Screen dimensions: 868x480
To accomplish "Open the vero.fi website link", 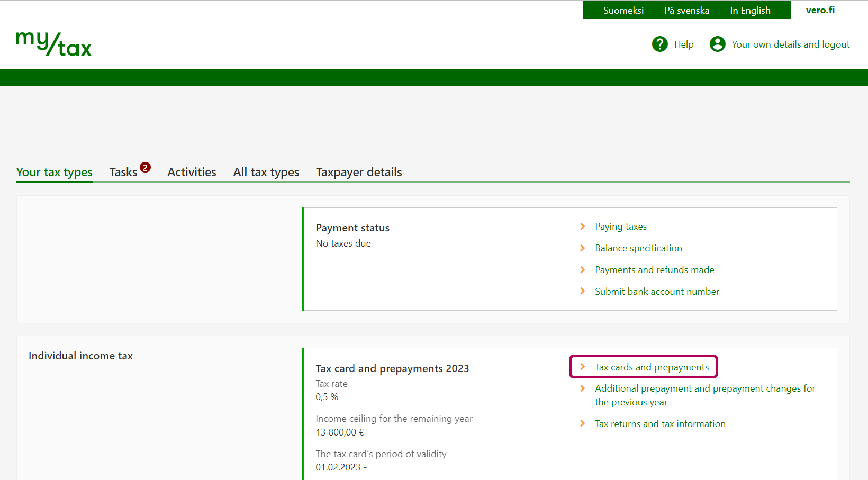I will (x=820, y=10).
